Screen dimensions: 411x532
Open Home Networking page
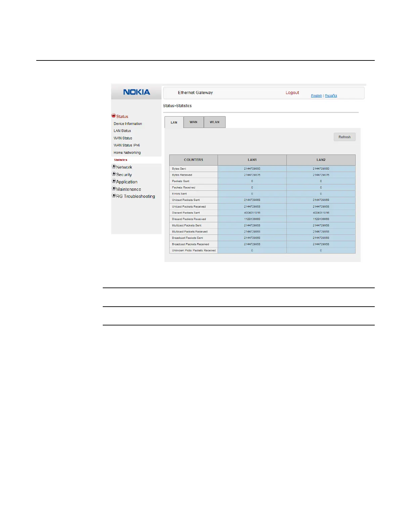pyautogui.click(x=127, y=152)
